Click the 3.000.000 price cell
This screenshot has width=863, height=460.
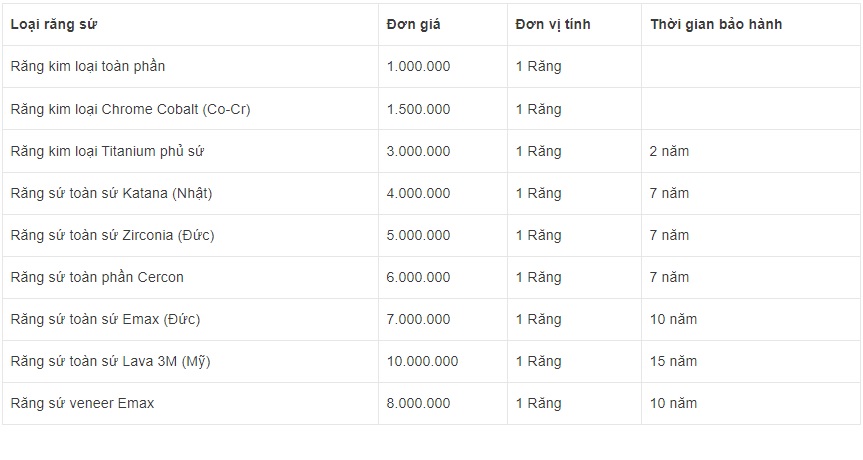point(418,151)
